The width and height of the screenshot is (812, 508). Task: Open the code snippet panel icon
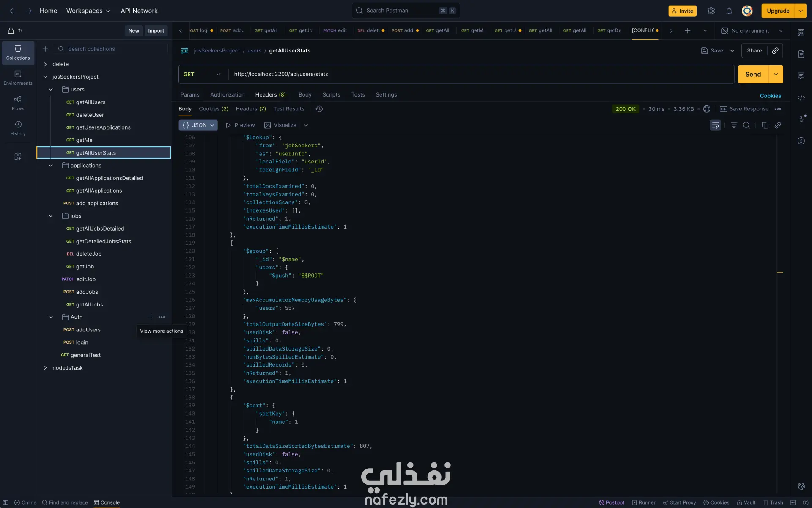(x=801, y=97)
